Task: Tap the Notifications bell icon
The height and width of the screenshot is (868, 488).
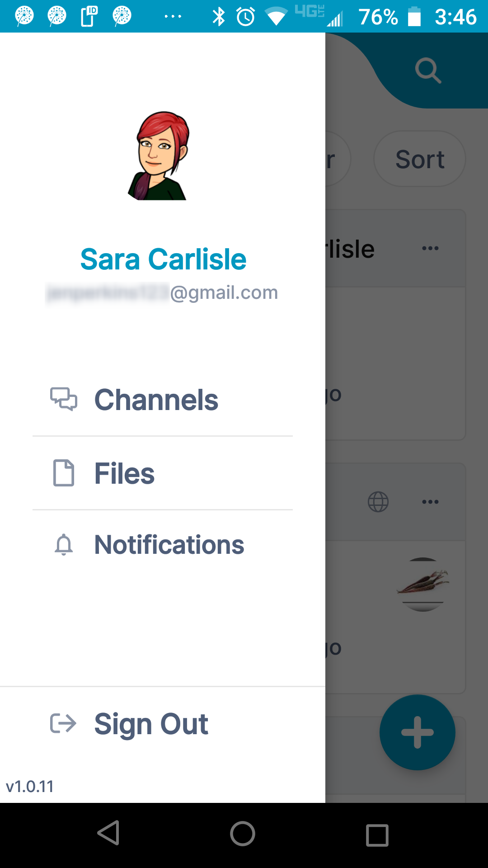Action: click(x=64, y=544)
